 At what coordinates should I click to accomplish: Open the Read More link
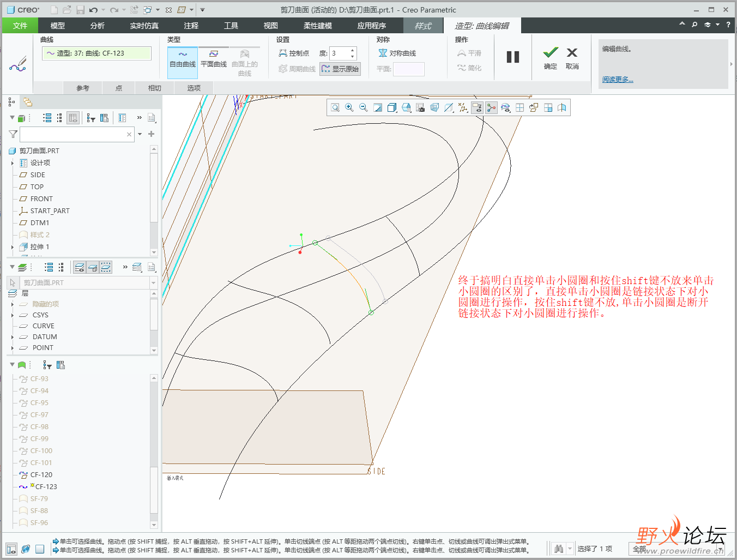pyautogui.click(x=618, y=80)
